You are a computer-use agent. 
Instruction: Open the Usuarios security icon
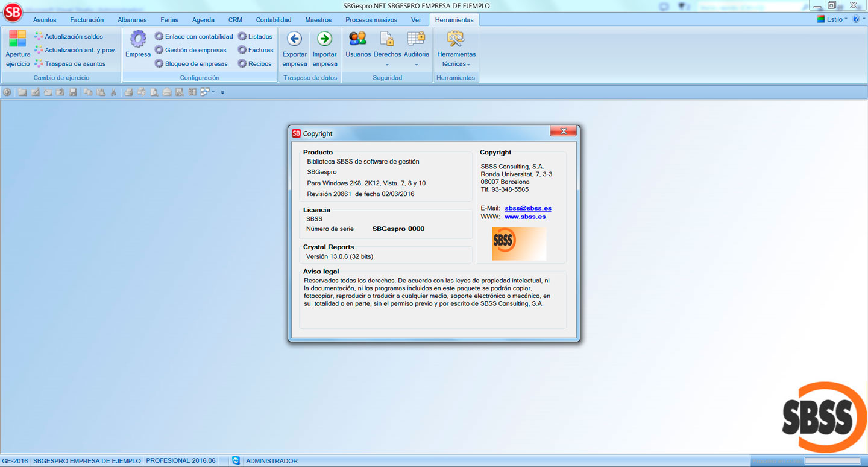358,40
